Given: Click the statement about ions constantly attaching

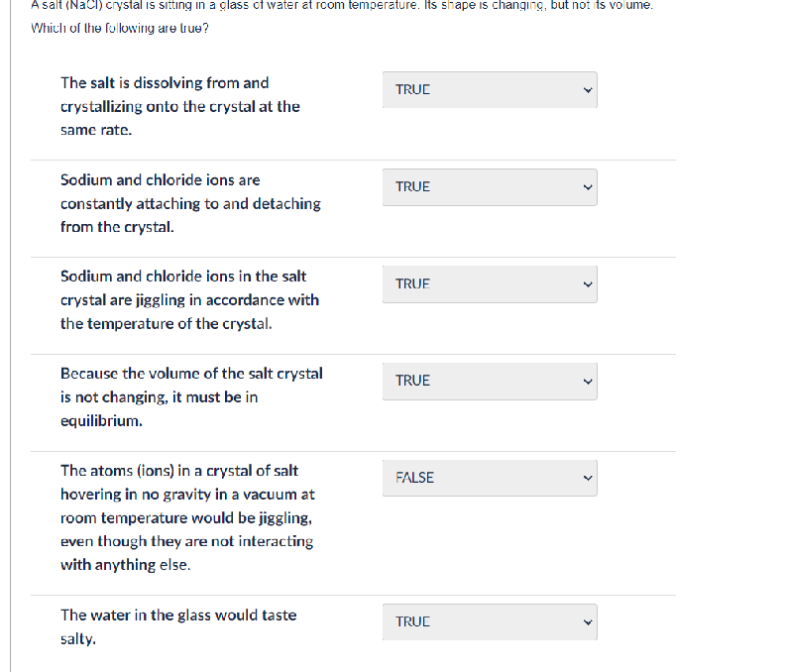Looking at the screenshot, I should [x=190, y=203].
